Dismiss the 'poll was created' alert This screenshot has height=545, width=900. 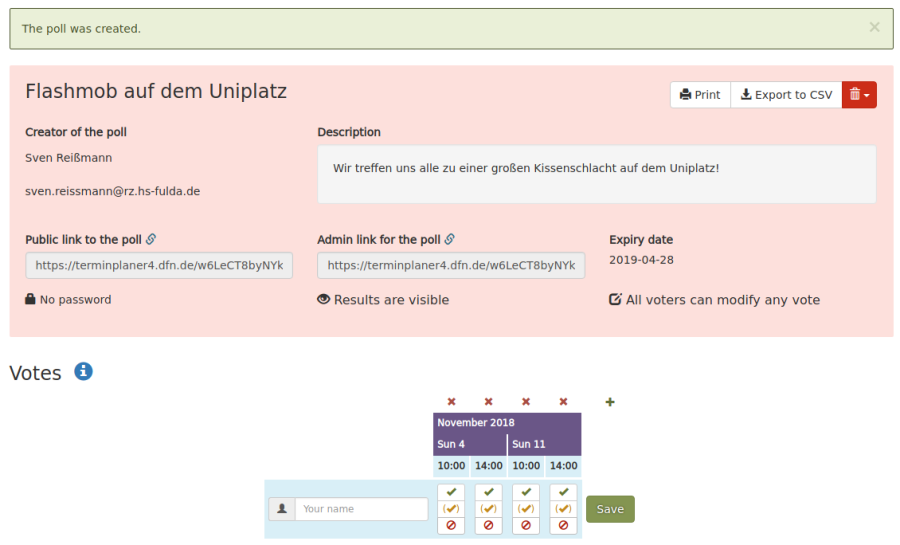coord(874,27)
